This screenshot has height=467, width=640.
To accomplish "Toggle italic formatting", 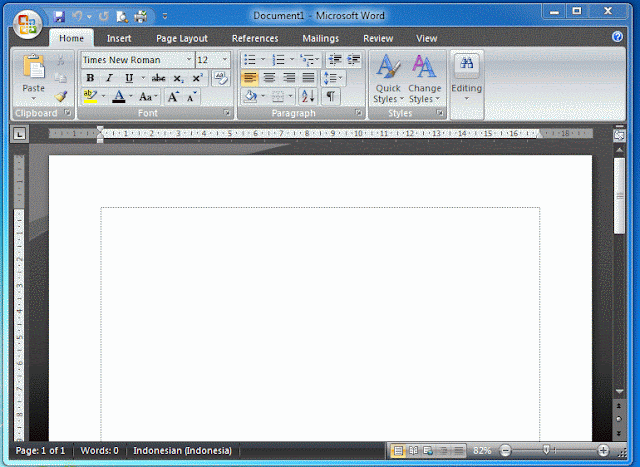I will (109, 78).
